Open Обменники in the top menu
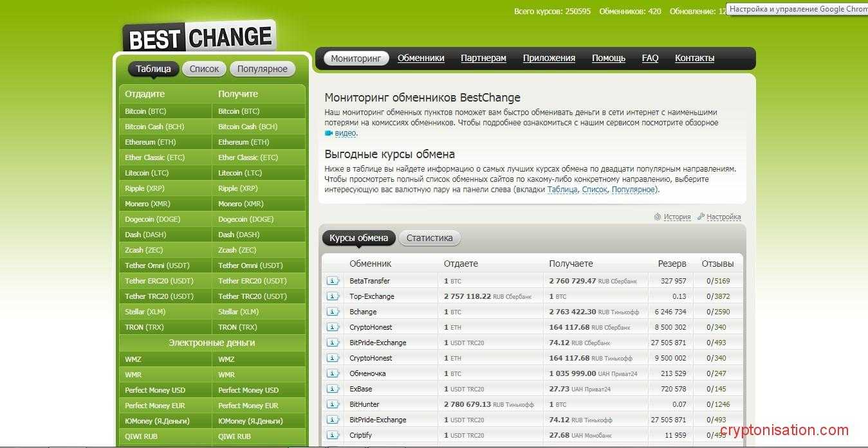 (x=421, y=58)
